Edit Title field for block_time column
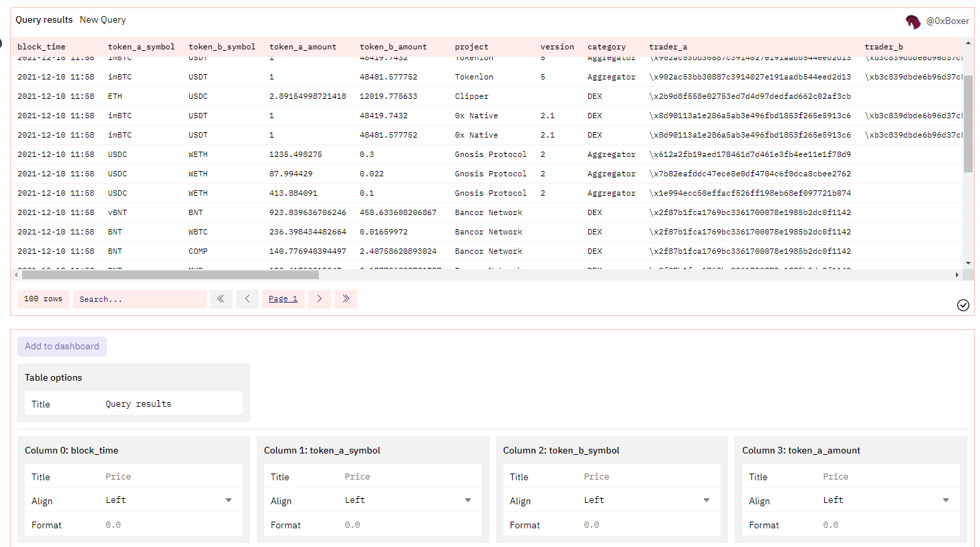This screenshot has width=980, height=547. [171, 477]
